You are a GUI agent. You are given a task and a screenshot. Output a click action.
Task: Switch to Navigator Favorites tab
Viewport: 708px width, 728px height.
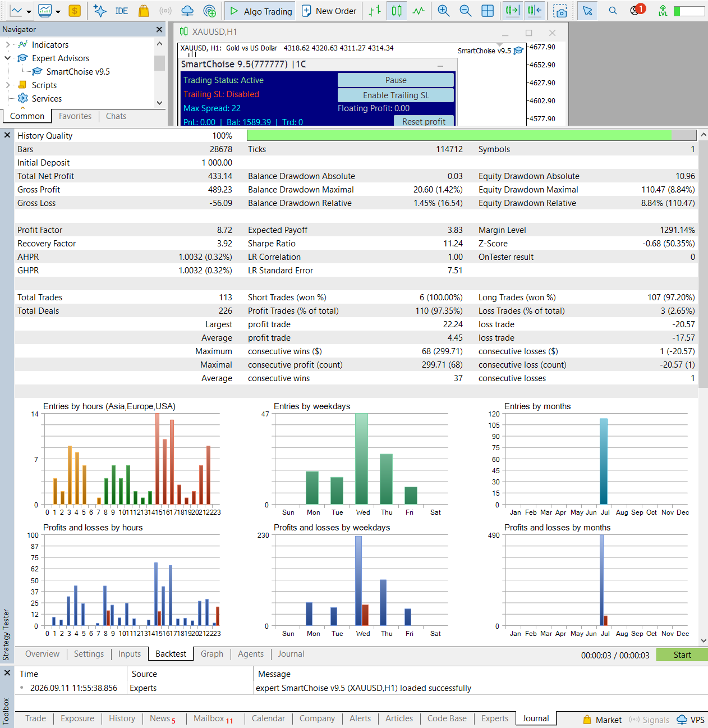[75, 116]
